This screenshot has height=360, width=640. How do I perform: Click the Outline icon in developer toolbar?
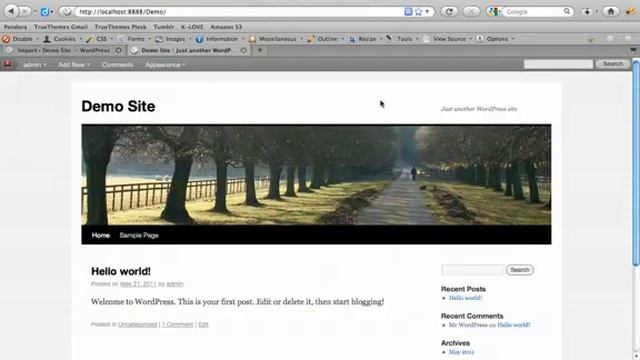[x=311, y=39]
